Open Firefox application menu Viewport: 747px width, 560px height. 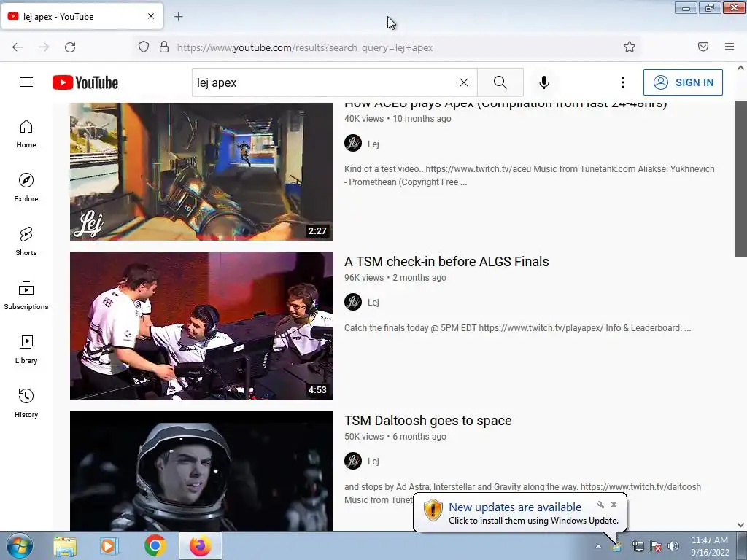[x=729, y=47]
